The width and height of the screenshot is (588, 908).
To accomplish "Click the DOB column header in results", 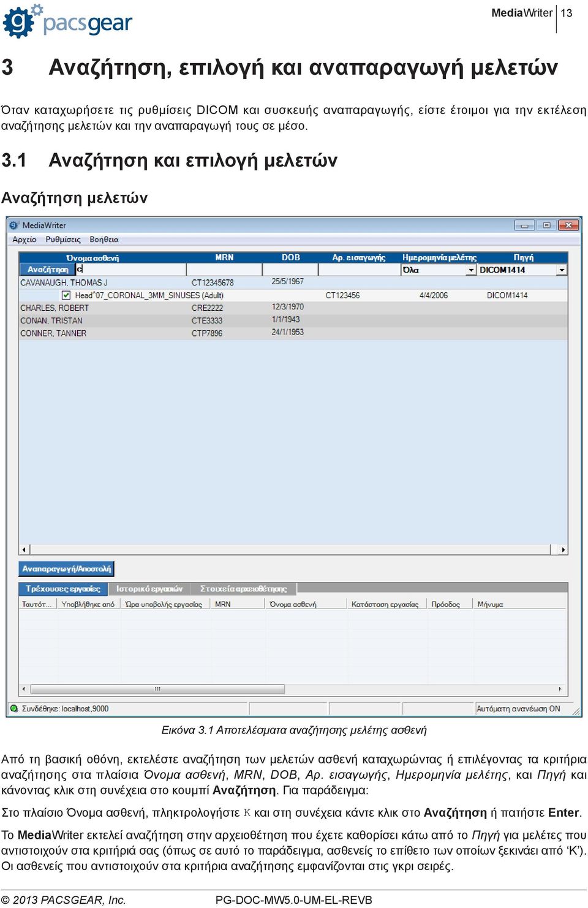I will pyautogui.click(x=291, y=257).
